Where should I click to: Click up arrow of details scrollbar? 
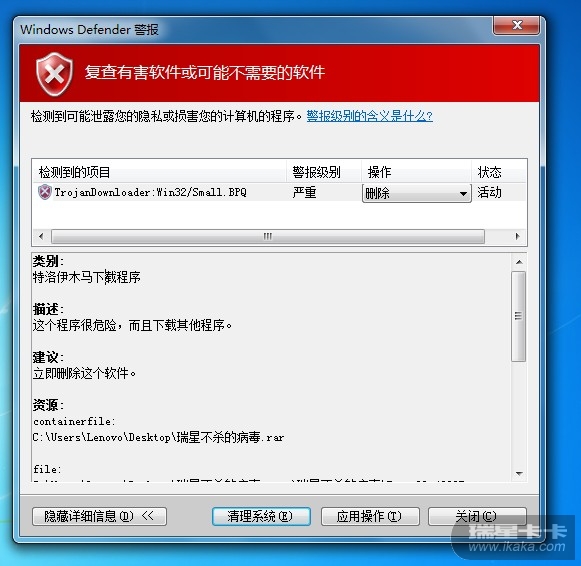[519, 262]
